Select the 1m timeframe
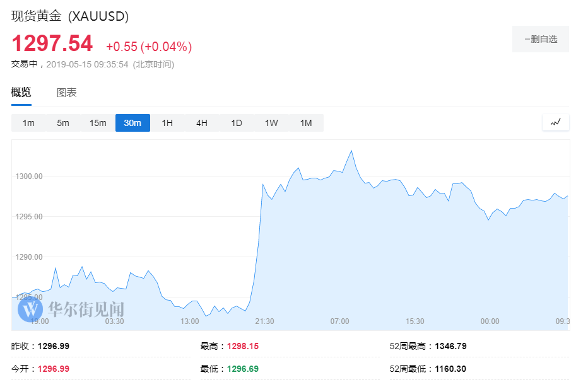The image size is (588, 387). (x=28, y=123)
